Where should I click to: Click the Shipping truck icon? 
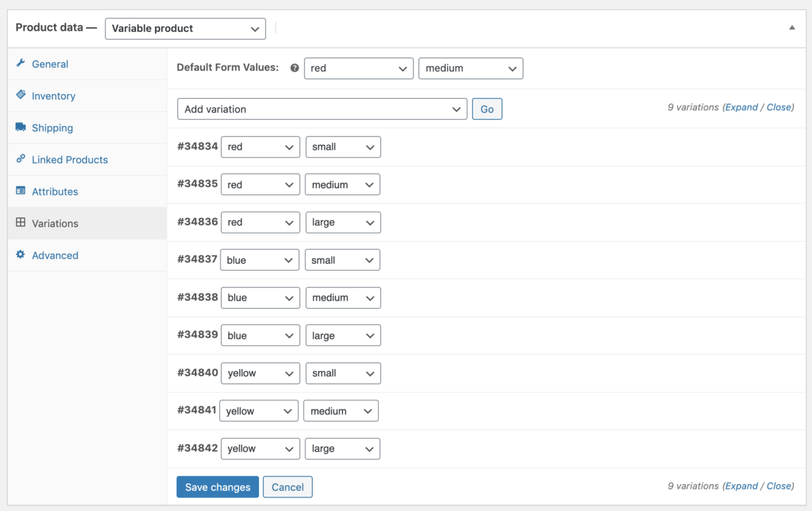pos(21,127)
